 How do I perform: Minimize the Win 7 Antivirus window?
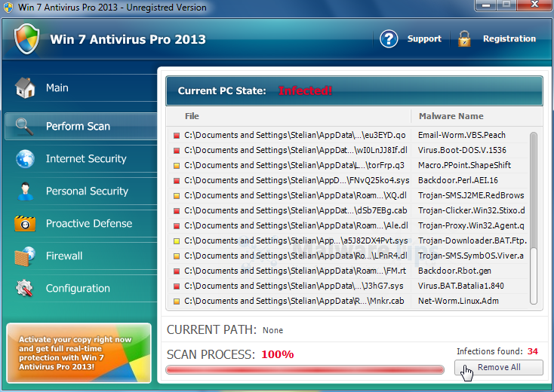pos(486,5)
